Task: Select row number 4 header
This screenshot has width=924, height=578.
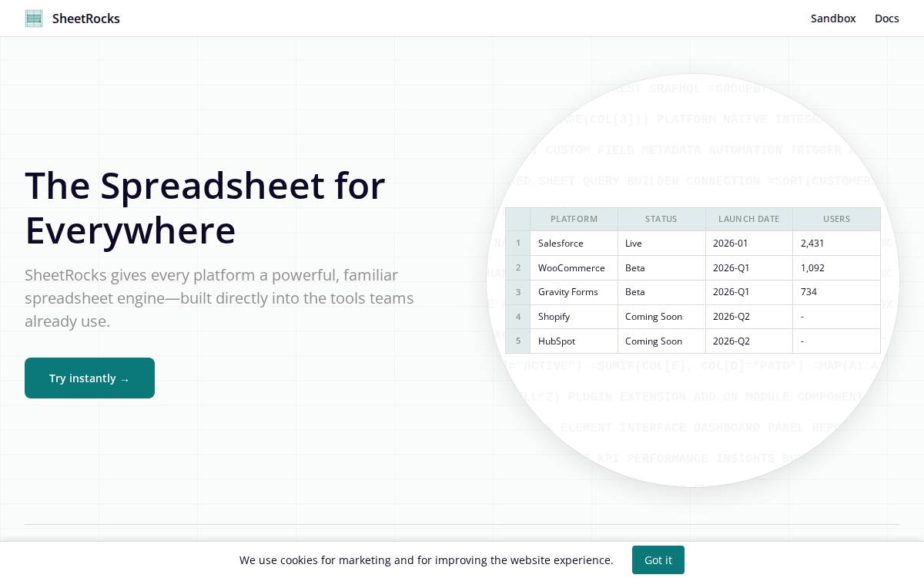Action: pyautogui.click(x=518, y=317)
